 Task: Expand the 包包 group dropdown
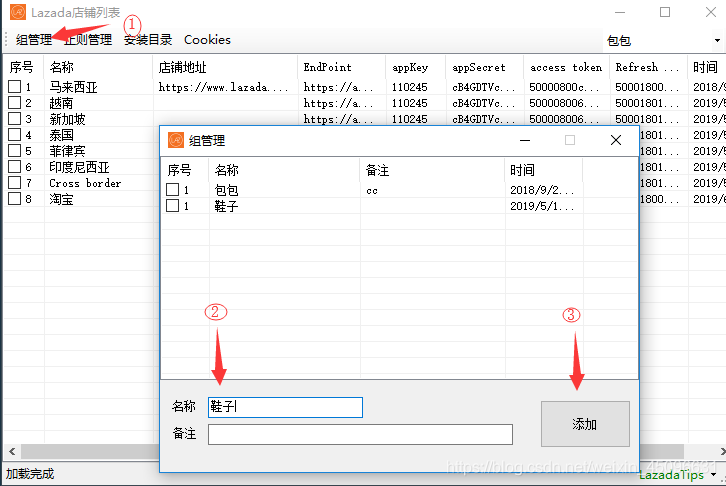point(717,41)
